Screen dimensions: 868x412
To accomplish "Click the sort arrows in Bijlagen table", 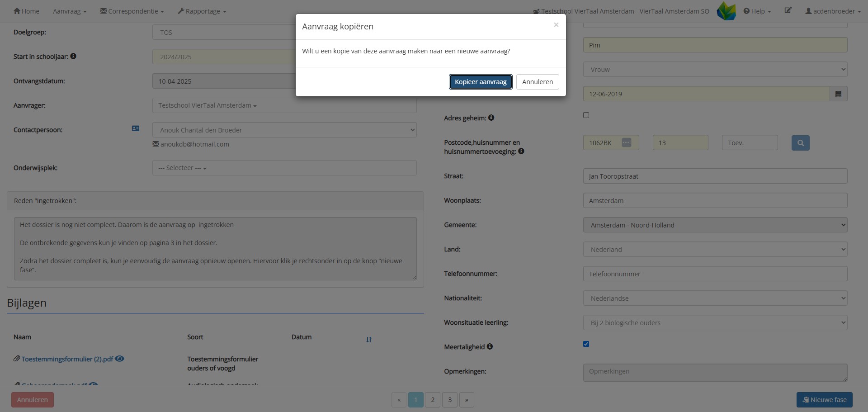I will tap(369, 340).
